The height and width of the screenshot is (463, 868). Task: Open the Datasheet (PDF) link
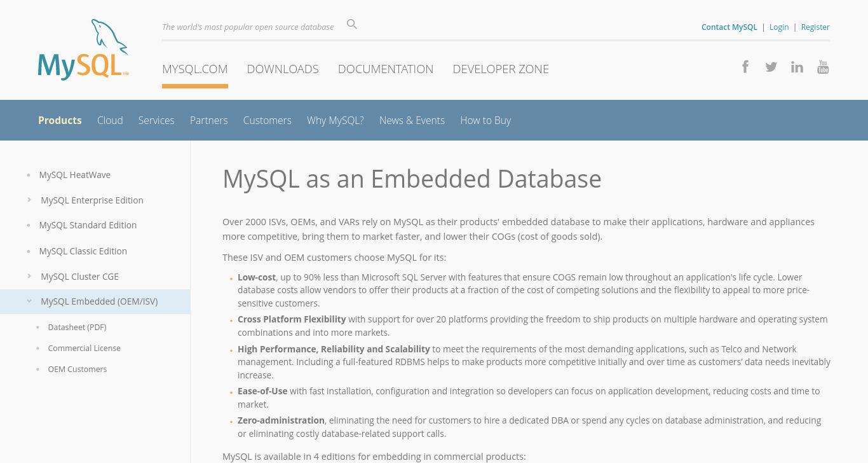(x=77, y=327)
